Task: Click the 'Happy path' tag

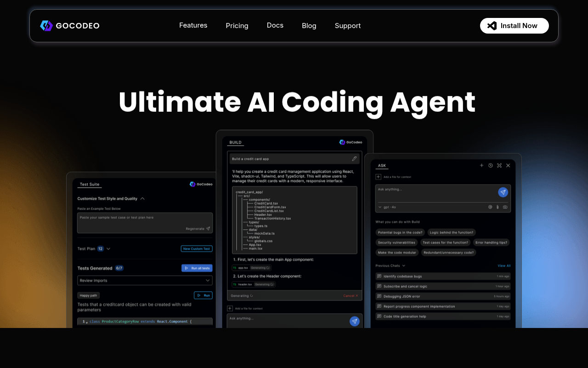Action: pyautogui.click(x=89, y=295)
